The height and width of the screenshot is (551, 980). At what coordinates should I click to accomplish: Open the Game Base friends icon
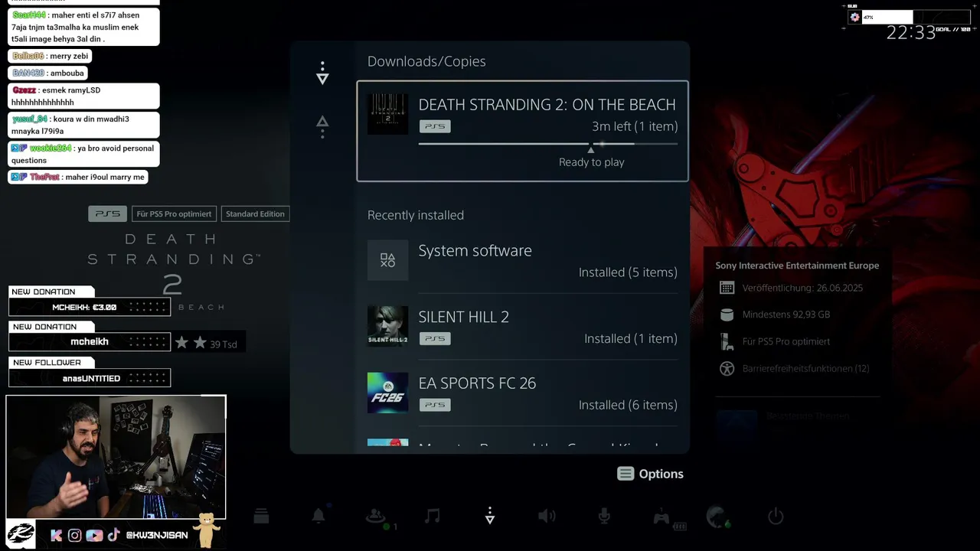(376, 517)
